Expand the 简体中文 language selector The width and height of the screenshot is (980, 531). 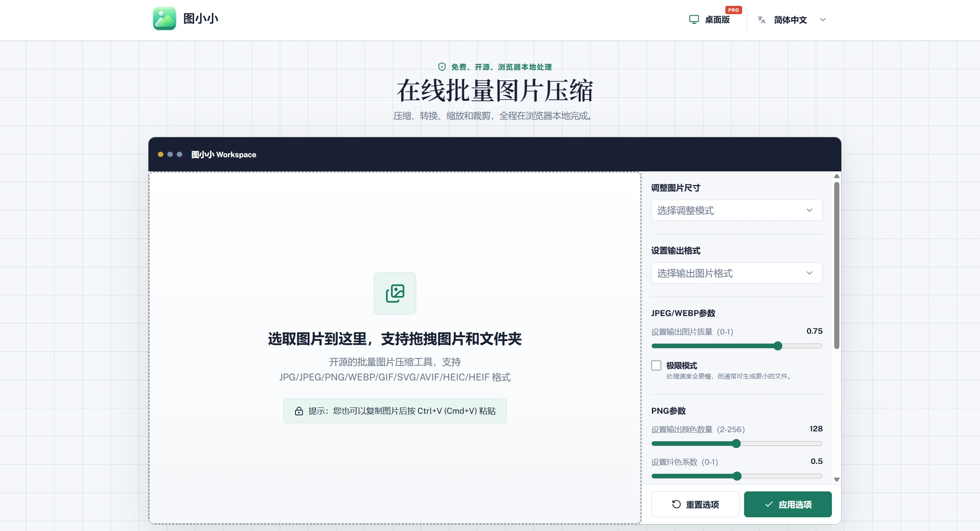[792, 20]
